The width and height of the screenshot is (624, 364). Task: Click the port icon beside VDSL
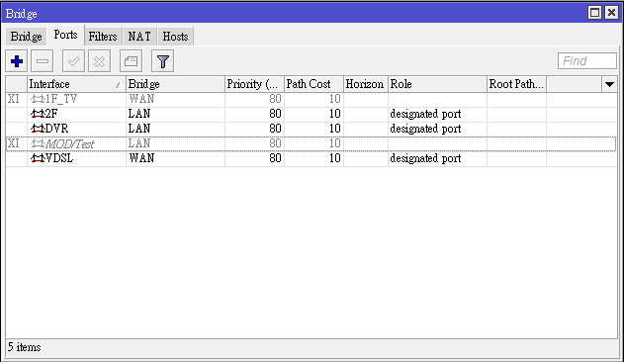(38, 158)
